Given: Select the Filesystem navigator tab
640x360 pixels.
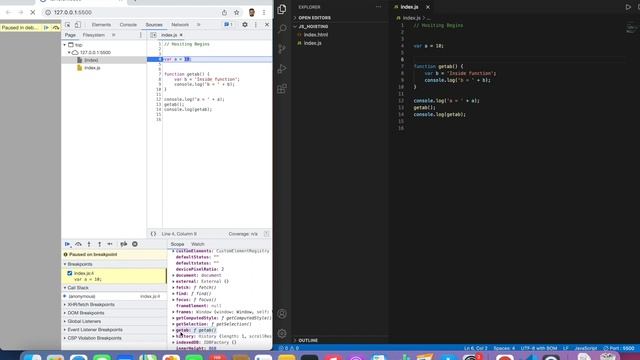Looking at the screenshot, I should pos(93,35).
